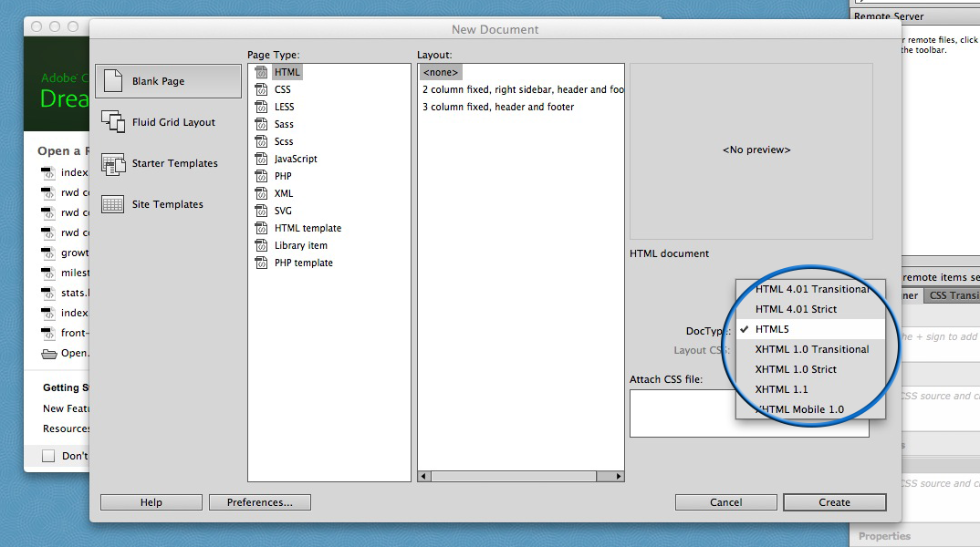Screen dimensions: 980x547
Task: Pick XHTML 1.0 Transitional doctype
Action: [811, 349]
